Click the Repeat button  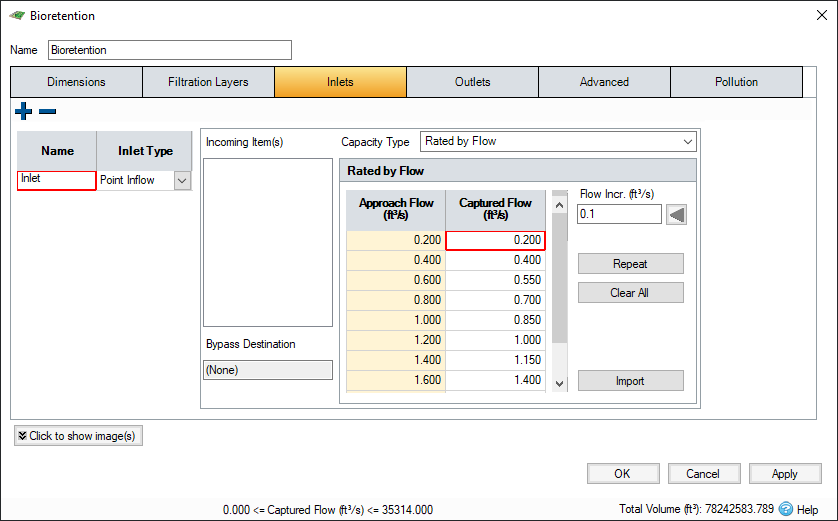point(631,263)
